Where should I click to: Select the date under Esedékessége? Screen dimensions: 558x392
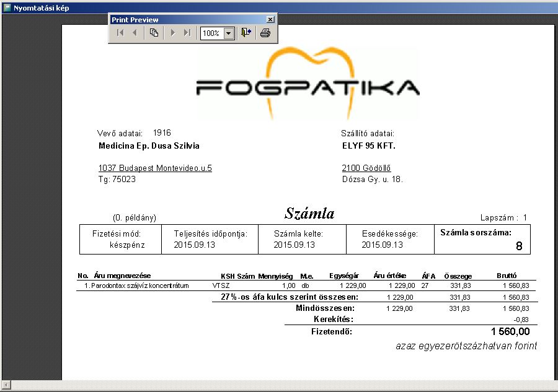click(382, 245)
